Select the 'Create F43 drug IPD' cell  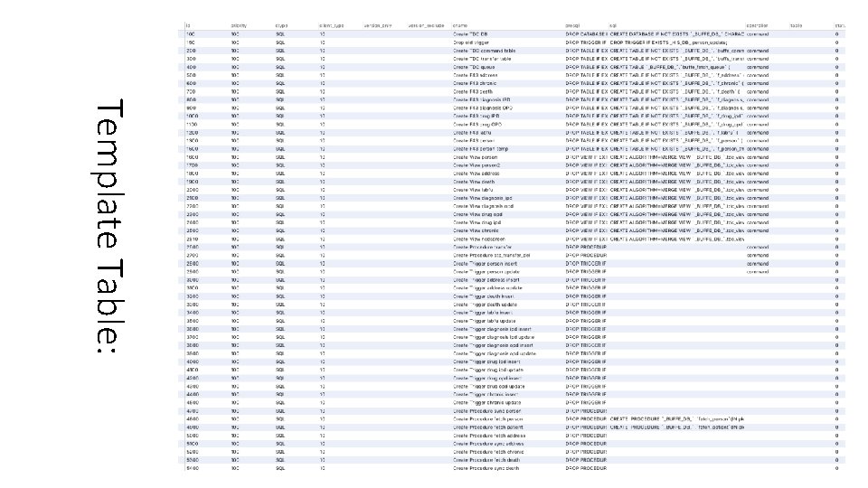pyautogui.click(x=476, y=117)
